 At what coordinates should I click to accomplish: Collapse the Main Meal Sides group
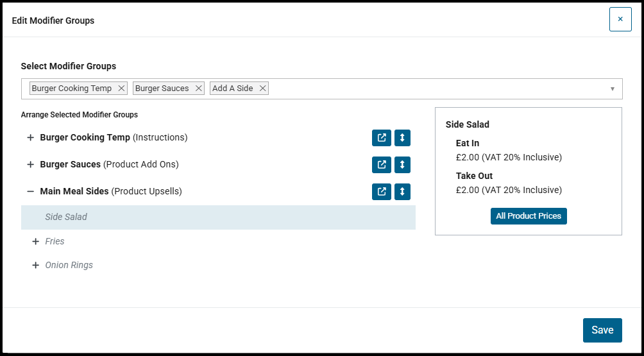pyautogui.click(x=30, y=191)
